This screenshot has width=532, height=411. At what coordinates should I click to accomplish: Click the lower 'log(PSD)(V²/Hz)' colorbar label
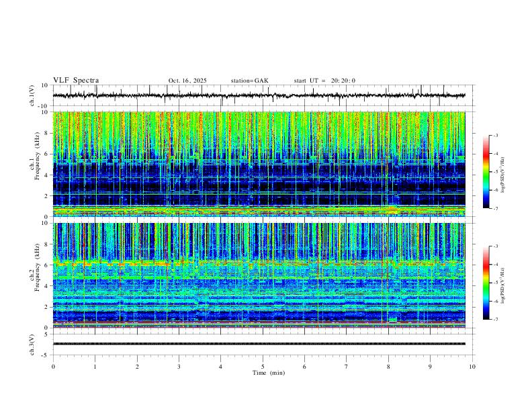pyautogui.click(x=503, y=285)
